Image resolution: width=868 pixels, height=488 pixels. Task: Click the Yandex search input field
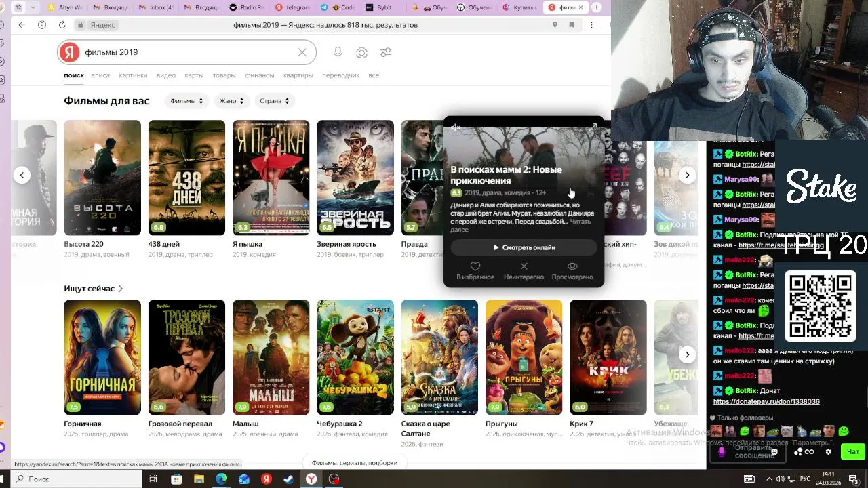[186, 52]
